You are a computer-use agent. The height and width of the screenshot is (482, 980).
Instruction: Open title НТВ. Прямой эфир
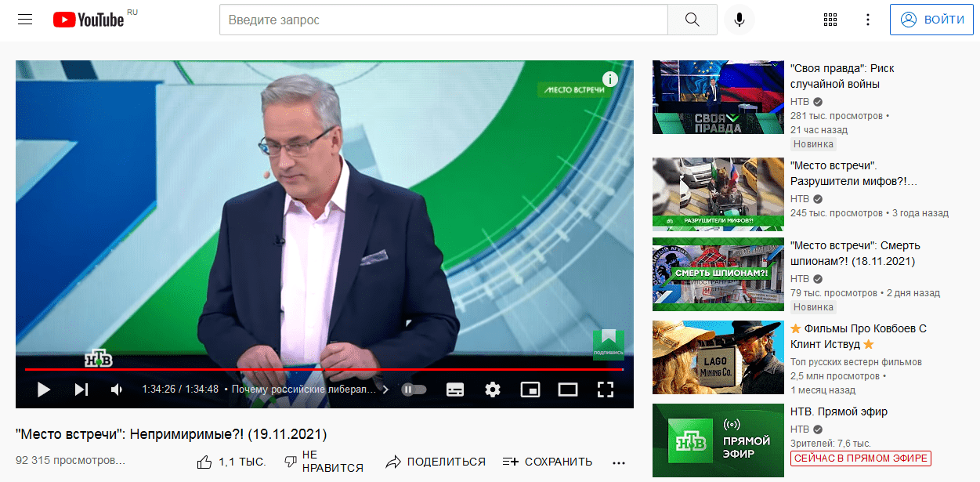(839, 411)
